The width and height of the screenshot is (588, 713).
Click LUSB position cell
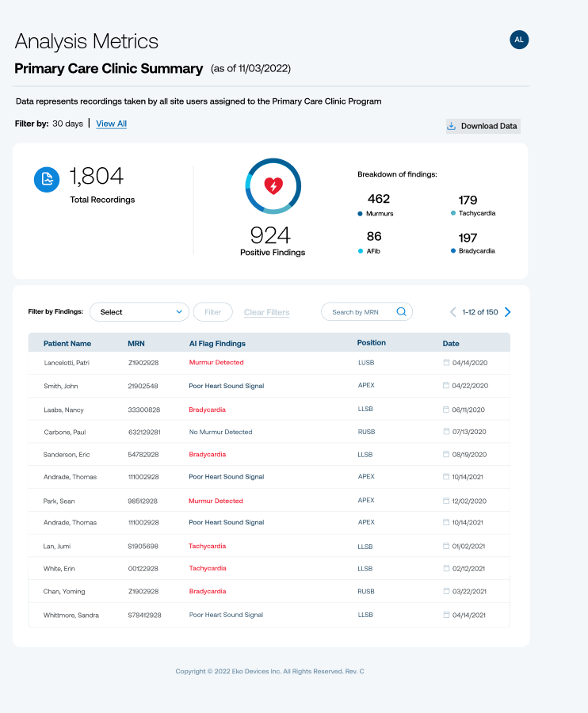[366, 362]
